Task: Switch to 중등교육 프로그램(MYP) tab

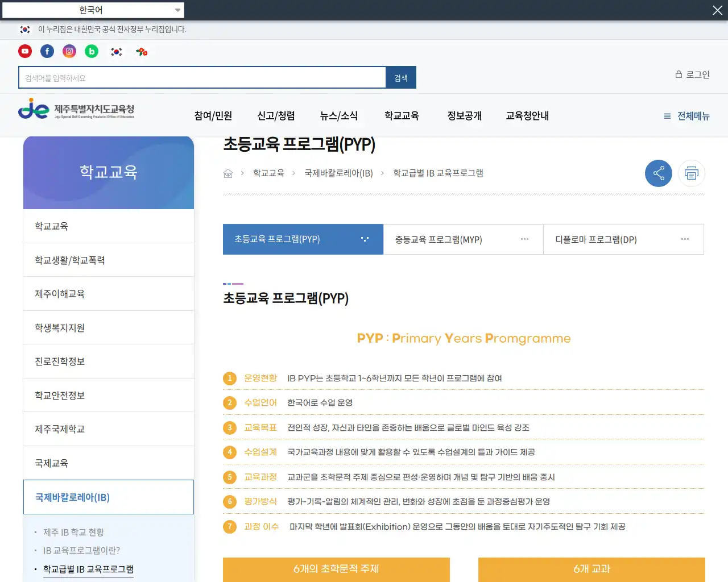Action: 464,239
